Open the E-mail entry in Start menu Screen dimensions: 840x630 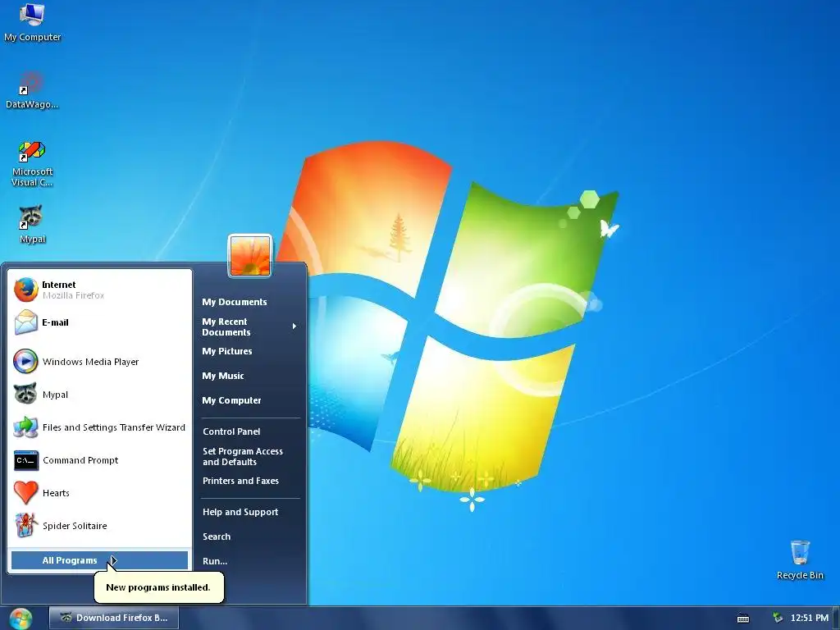[99, 322]
